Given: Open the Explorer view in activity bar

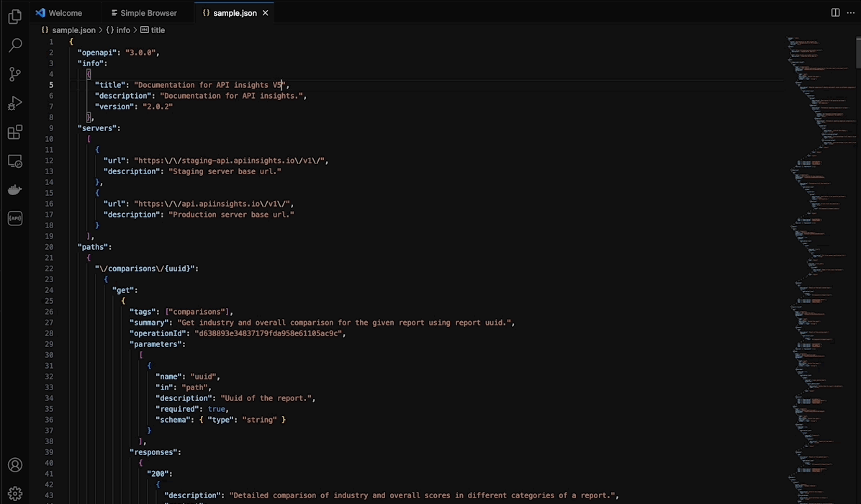Looking at the screenshot, I should point(14,17).
